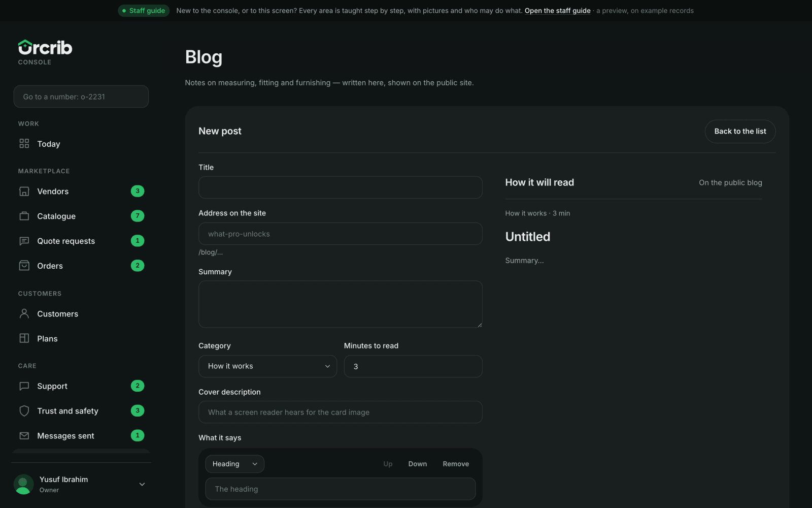Click the Today grid icon
This screenshot has width=812, height=508.
24,144
